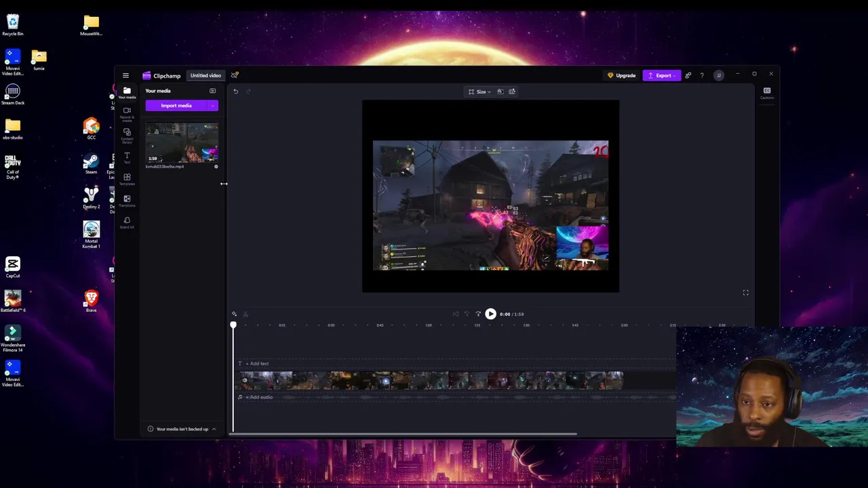
Task: Skip forward five seconds
Action: coord(478,314)
